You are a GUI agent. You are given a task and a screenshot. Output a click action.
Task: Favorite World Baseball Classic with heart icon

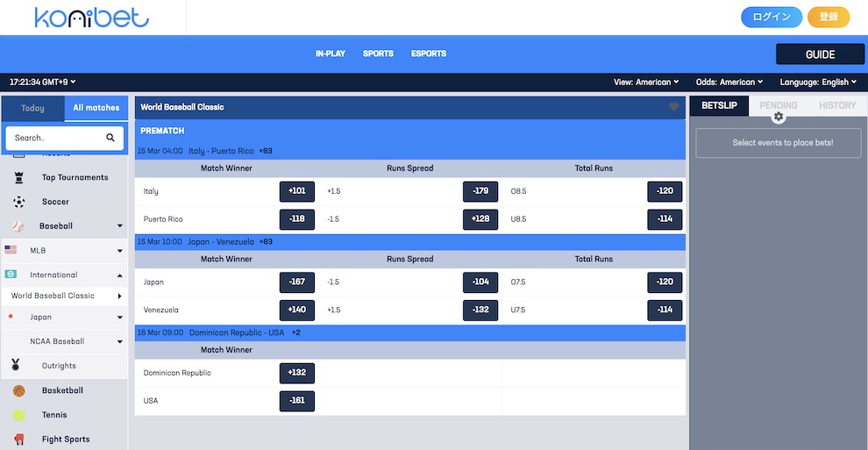click(x=673, y=107)
